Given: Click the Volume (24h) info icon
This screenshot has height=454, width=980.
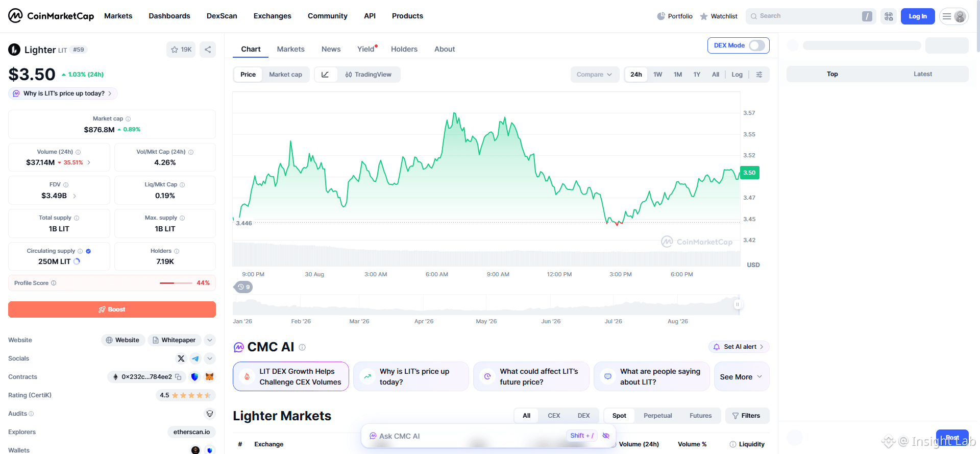Looking at the screenshot, I should point(78,152).
